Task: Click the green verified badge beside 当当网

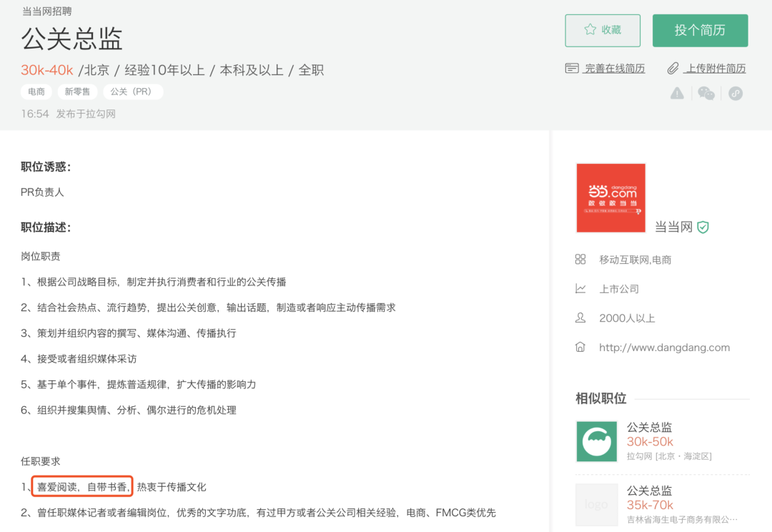Action: [701, 227]
